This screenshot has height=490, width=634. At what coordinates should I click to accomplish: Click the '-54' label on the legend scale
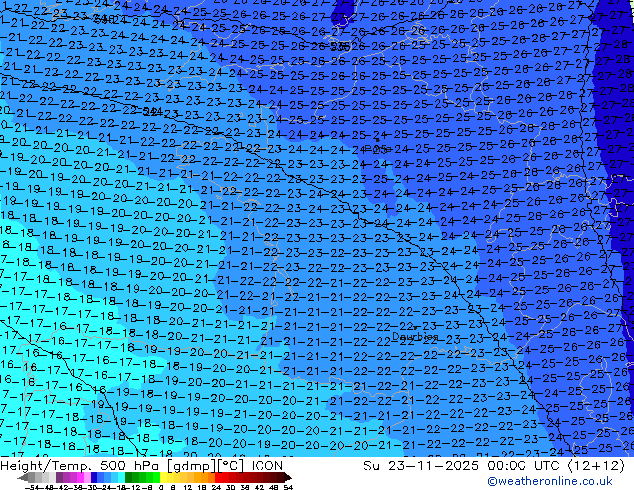pyautogui.click(x=33, y=488)
